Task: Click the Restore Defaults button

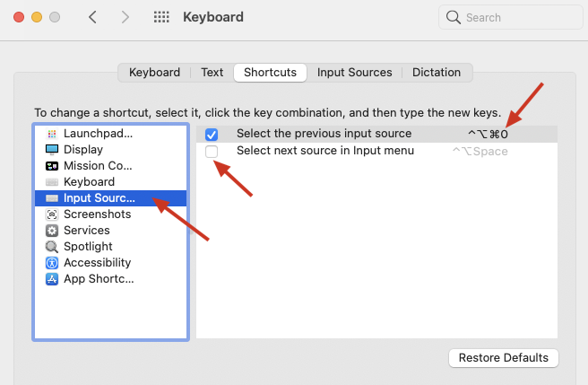Action: click(x=503, y=357)
